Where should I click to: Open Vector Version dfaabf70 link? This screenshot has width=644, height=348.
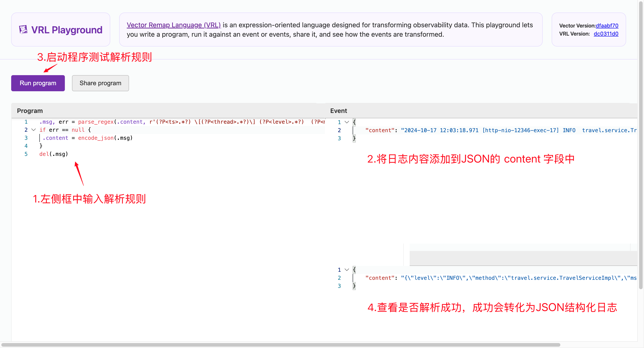(x=607, y=25)
